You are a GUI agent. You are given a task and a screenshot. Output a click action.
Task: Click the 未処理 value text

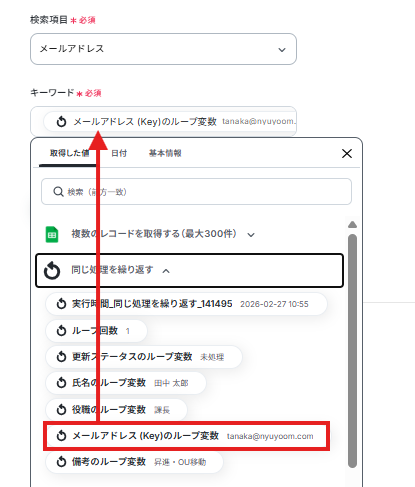click(x=212, y=357)
